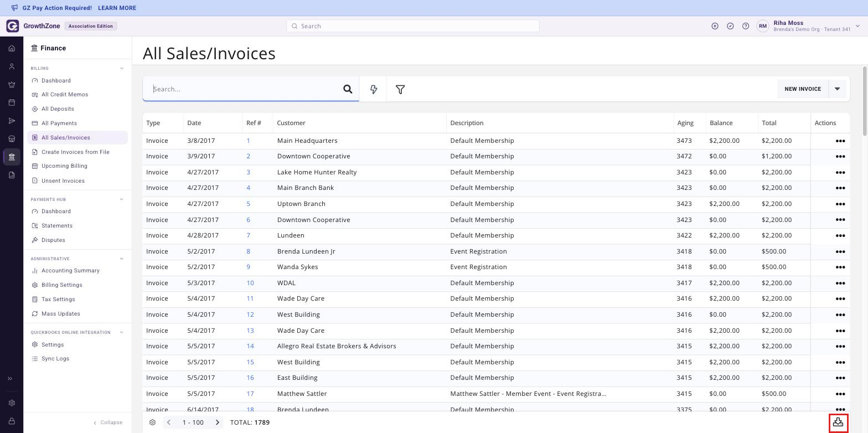Open actions menu for Main Headquarters invoice
Screen dimensions: 868x433
point(840,141)
